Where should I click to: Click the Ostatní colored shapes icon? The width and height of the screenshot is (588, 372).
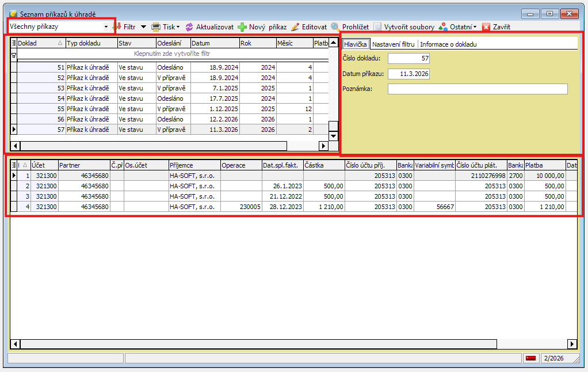click(442, 27)
